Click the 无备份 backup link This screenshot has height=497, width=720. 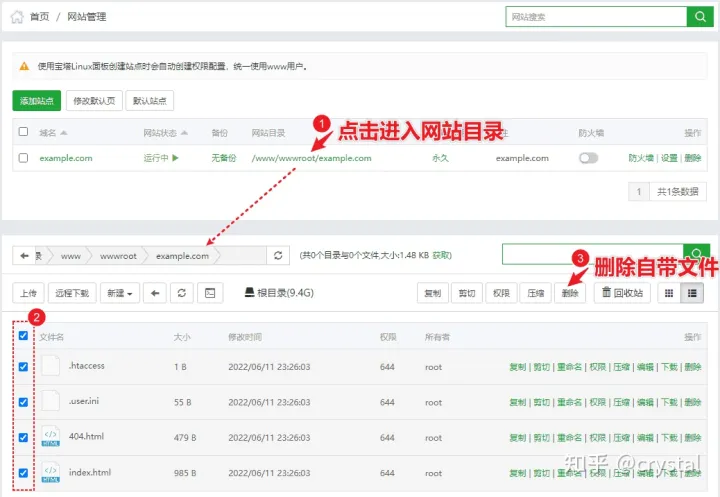tap(224, 158)
